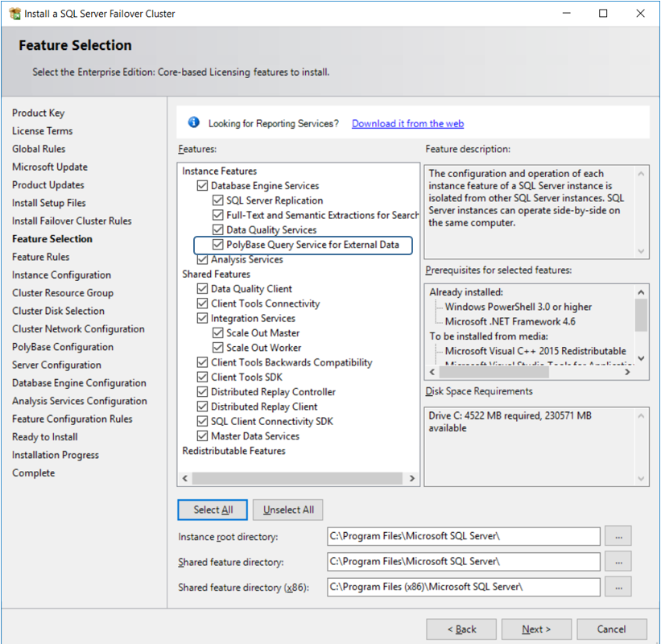This screenshot has width=661, height=644.
Task: Cancel the installation wizard
Action: [611, 630]
